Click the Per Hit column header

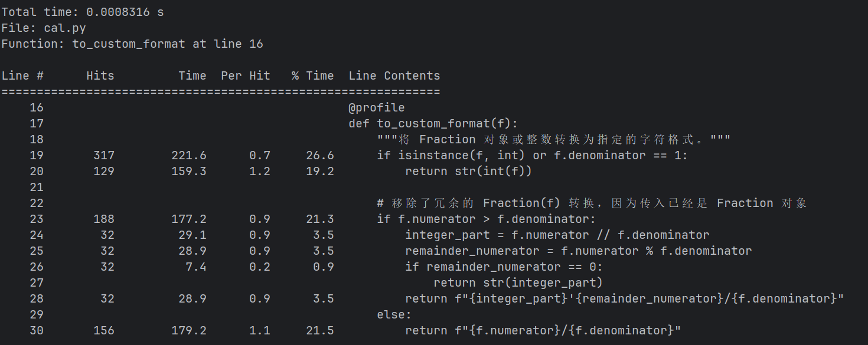(x=245, y=75)
